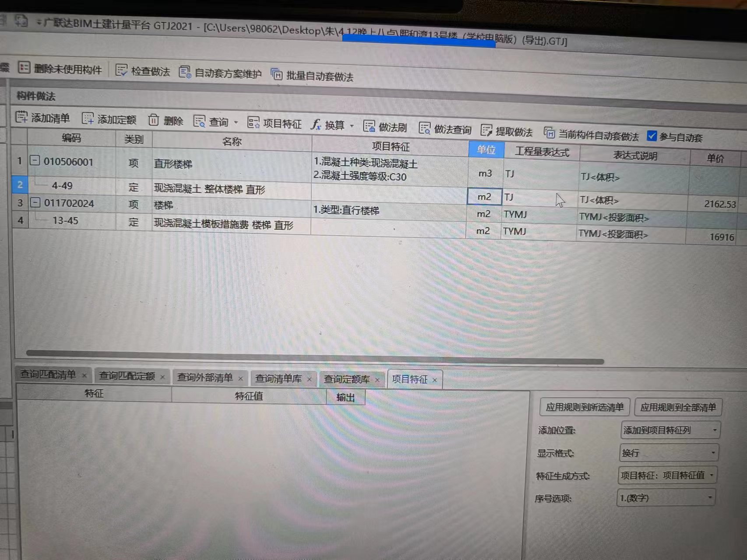747x560 pixels.
Task: Click the m3 unit cell
Action: click(485, 173)
